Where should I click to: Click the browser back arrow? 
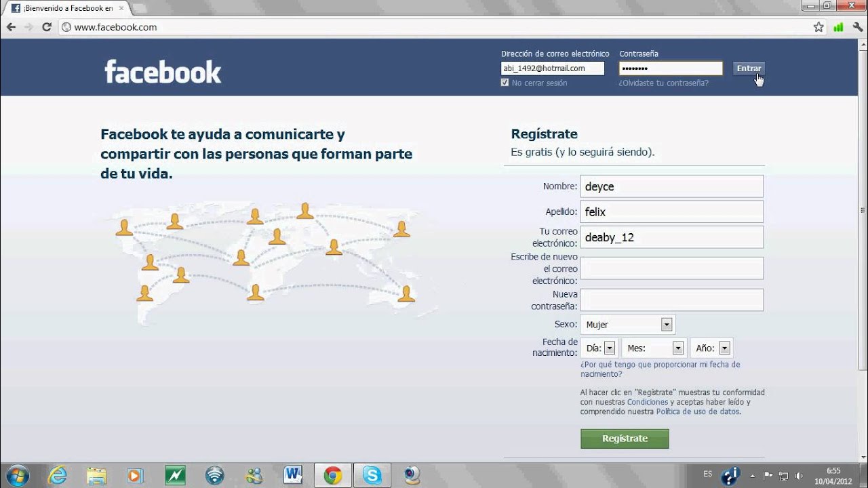(11, 27)
